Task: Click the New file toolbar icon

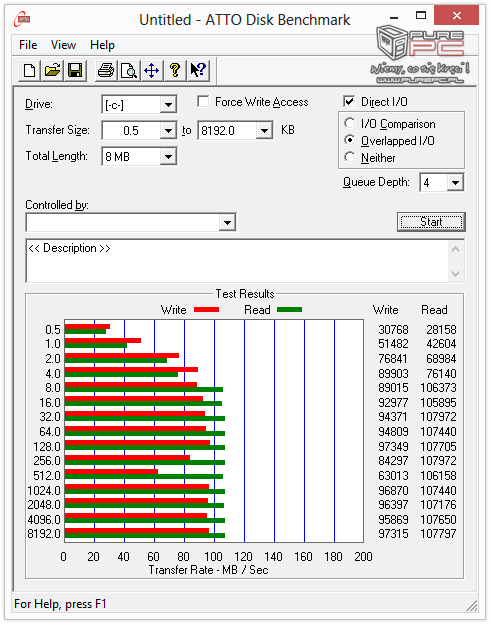Action: coord(29,71)
